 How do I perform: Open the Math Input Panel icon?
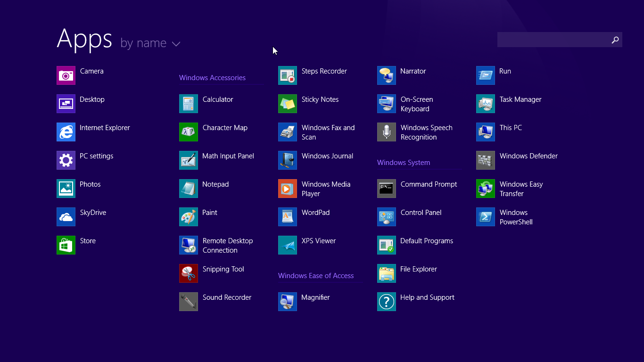(189, 160)
